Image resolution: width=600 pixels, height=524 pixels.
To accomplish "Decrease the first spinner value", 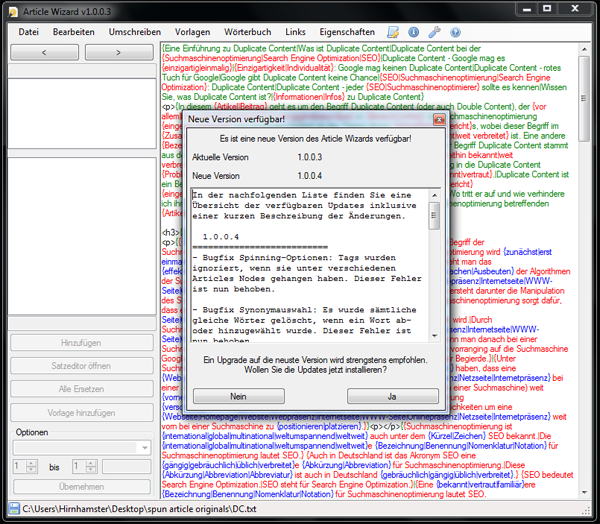I will pos(31,470).
